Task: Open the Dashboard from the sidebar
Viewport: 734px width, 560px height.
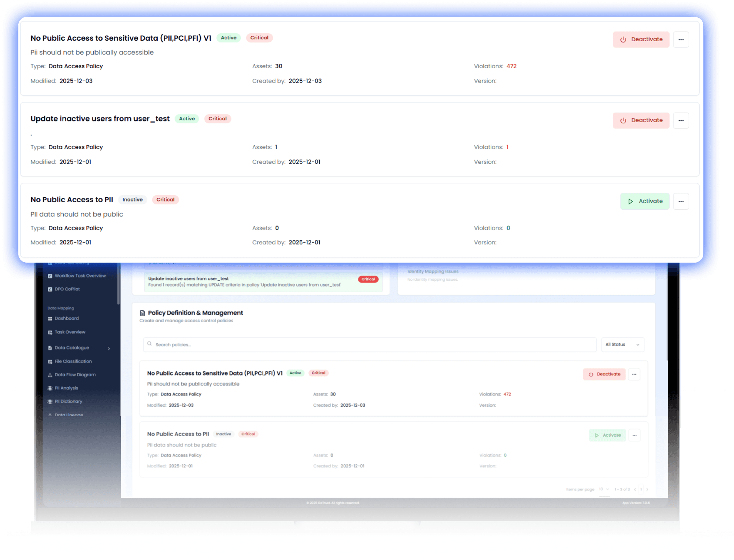Action: coord(67,318)
